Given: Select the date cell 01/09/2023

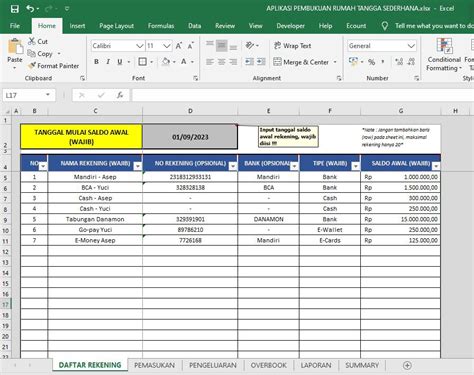Looking at the screenshot, I should [x=190, y=137].
